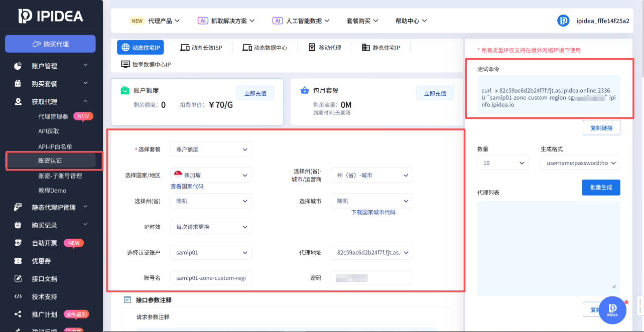
Task: Click the 技术支持 code icon
Action: point(18,296)
